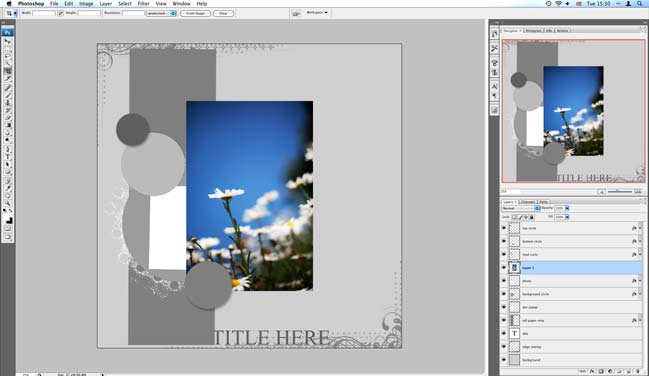
Task: Select the Dodge tool
Action: click(7, 139)
